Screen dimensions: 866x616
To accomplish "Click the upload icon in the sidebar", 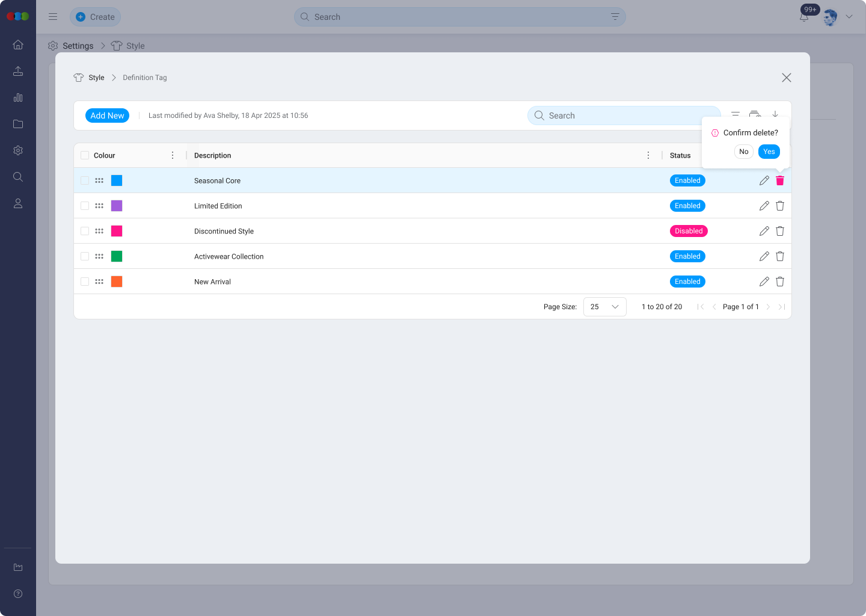I will click(x=18, y=71).
